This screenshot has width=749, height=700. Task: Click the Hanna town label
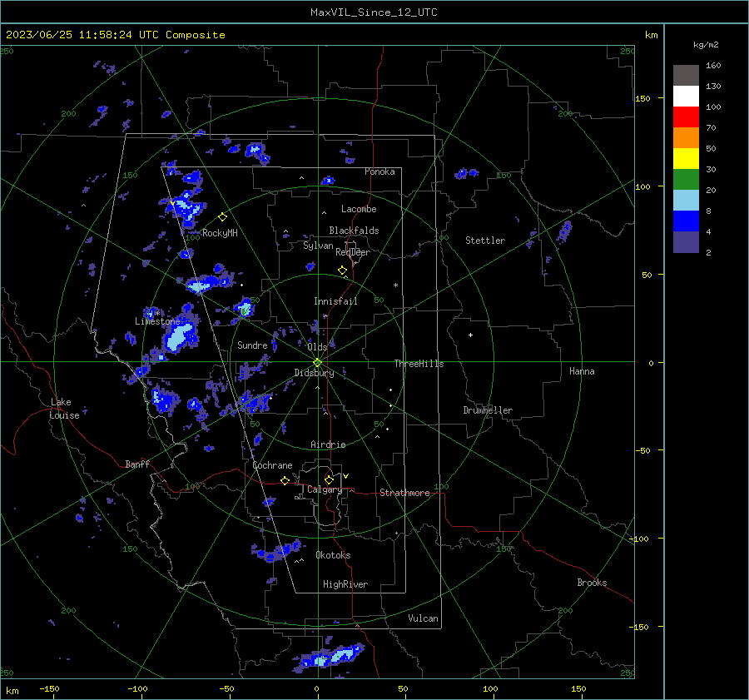pos(582,371)
